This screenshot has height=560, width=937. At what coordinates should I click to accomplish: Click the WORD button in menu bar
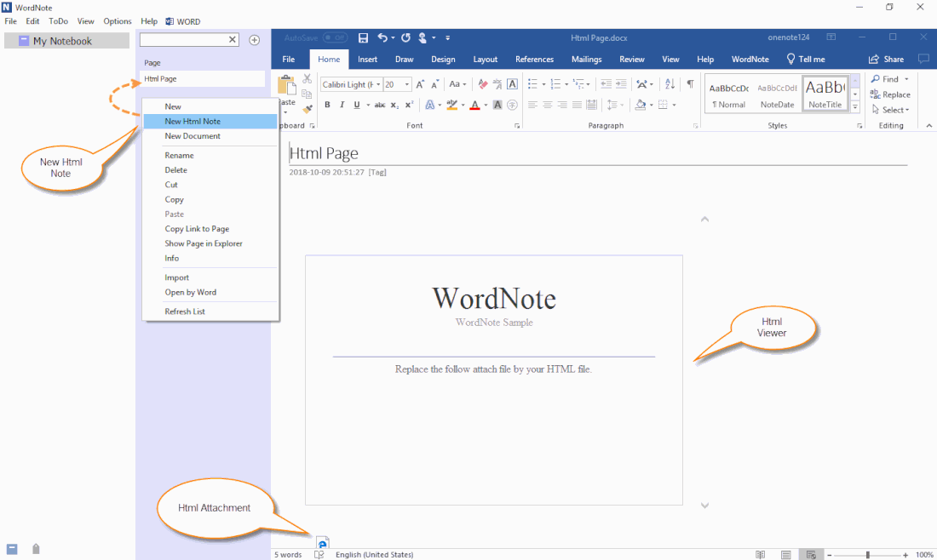coord(183,21)
